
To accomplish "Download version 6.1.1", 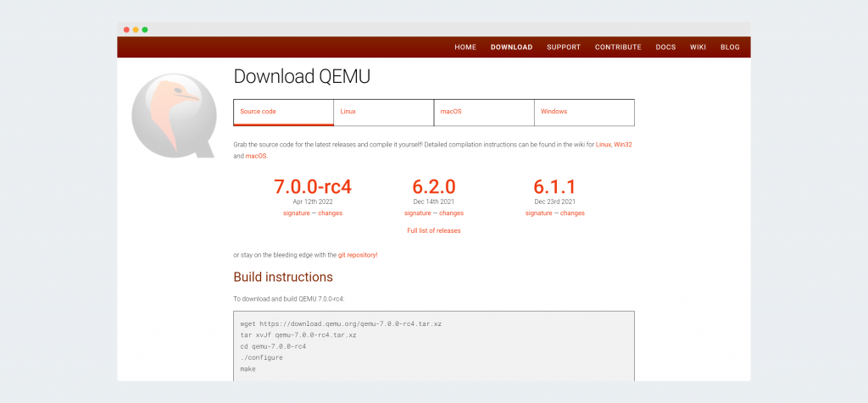I will 554,186.
